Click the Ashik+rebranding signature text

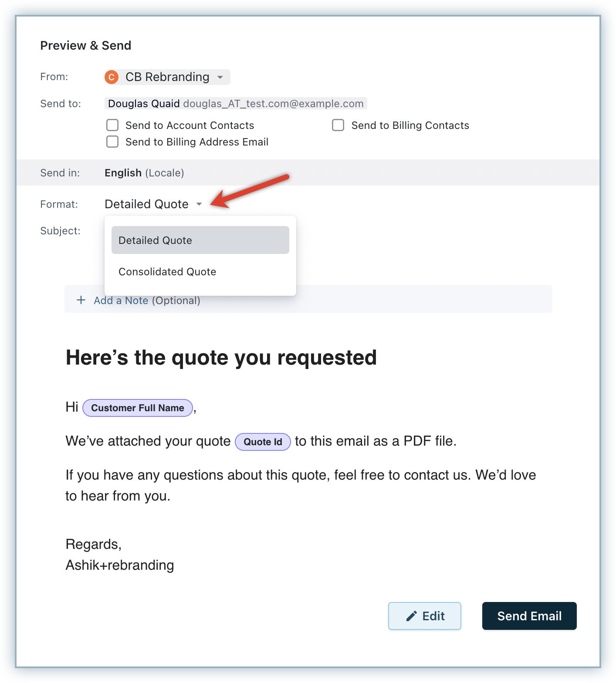pos(120,565)
